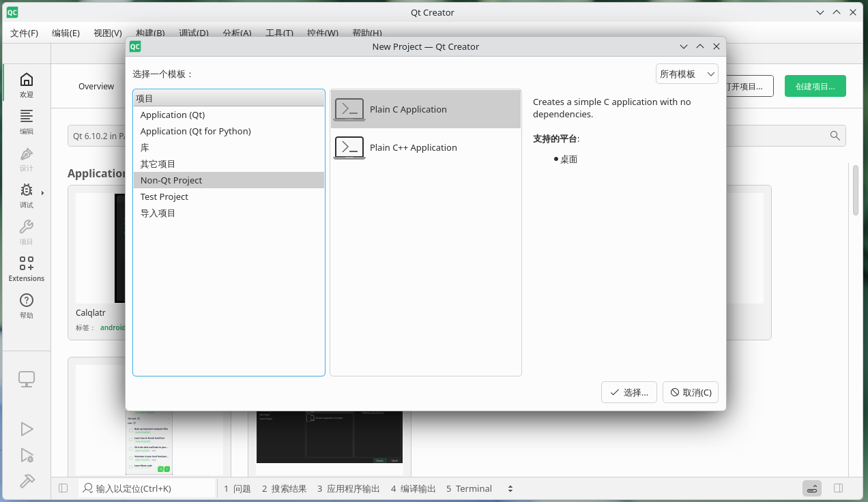Toggle right sidebar icon in status bar
Image resolution: width=868 pixels, height=502 pixels.
pos(839,488)
